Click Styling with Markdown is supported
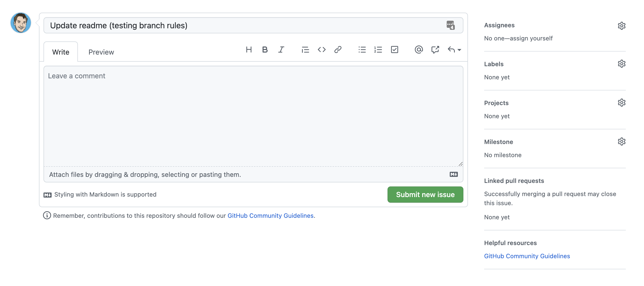 pyautogui.click(x=105, y=194)
